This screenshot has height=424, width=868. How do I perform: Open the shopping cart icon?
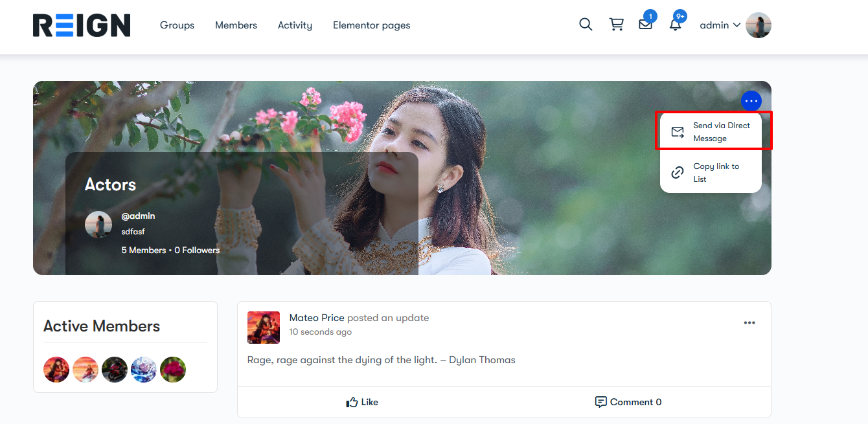[x=616, y=25]
